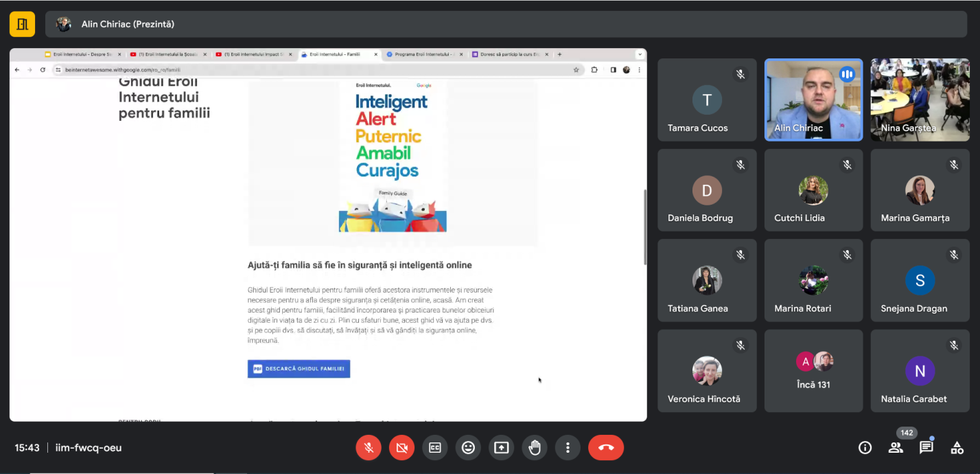This screenshot has width=980, height=474.
Task: Click 'Descarcă ghidul familiei' button
Action: 299,369
